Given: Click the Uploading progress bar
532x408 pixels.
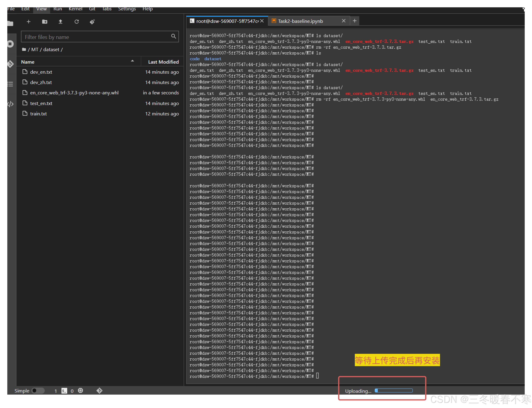Looking at the screenshot, I should [x=393, y=390].
